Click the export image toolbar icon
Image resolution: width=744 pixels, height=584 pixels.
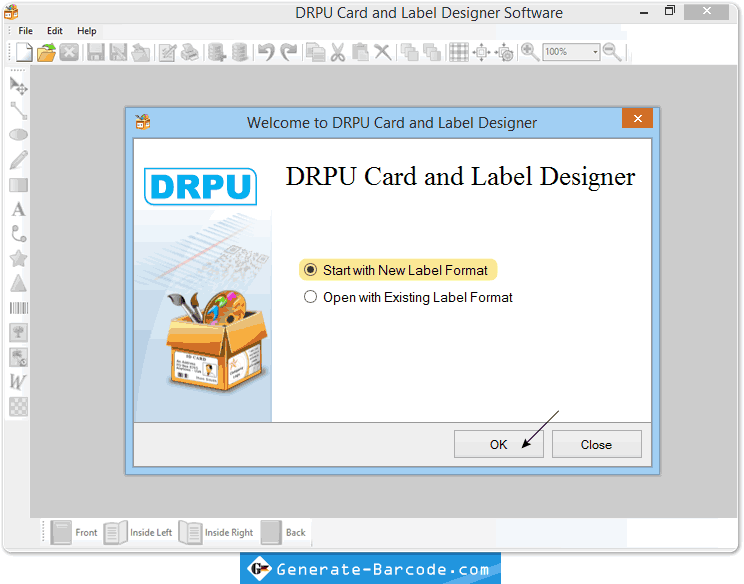point(141,52)
